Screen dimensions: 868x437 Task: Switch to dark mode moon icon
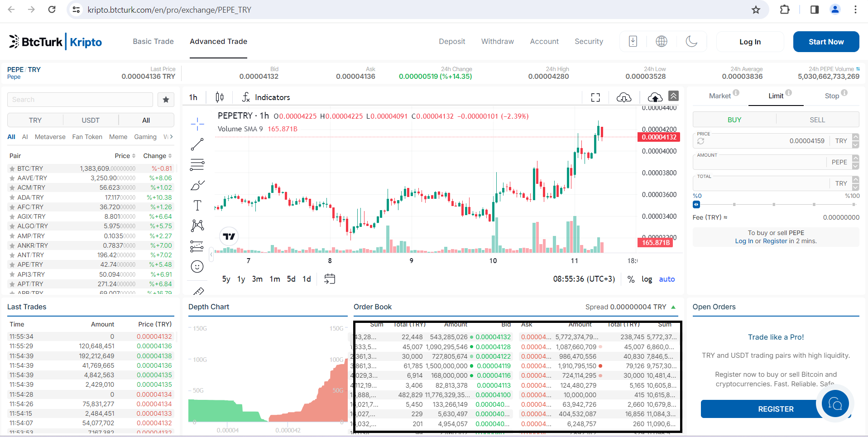(x=691, y=41)
